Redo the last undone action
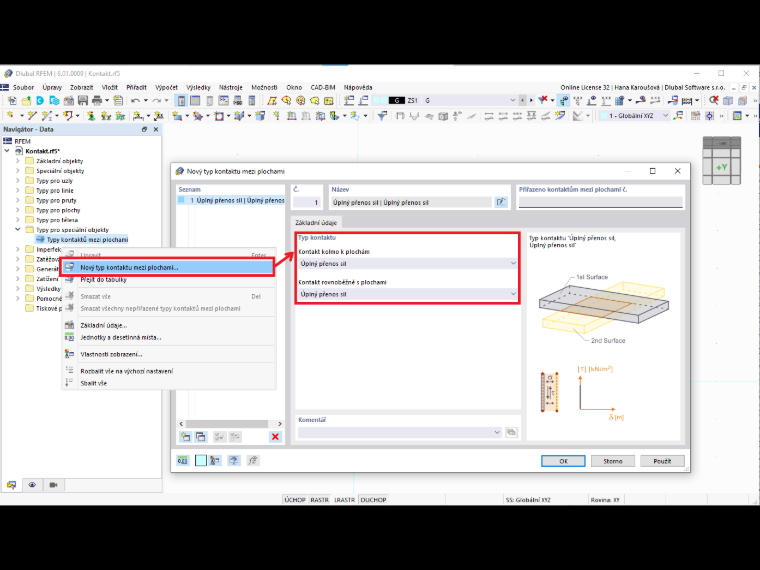Viewport: 760px width, 570px height. pyautogui.click(x=157, y=101)
